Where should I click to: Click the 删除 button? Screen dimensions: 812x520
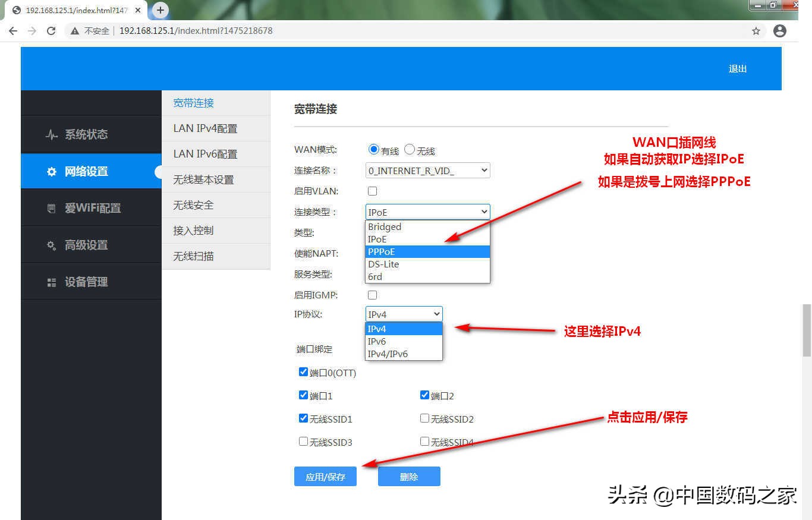coord(409,476)
